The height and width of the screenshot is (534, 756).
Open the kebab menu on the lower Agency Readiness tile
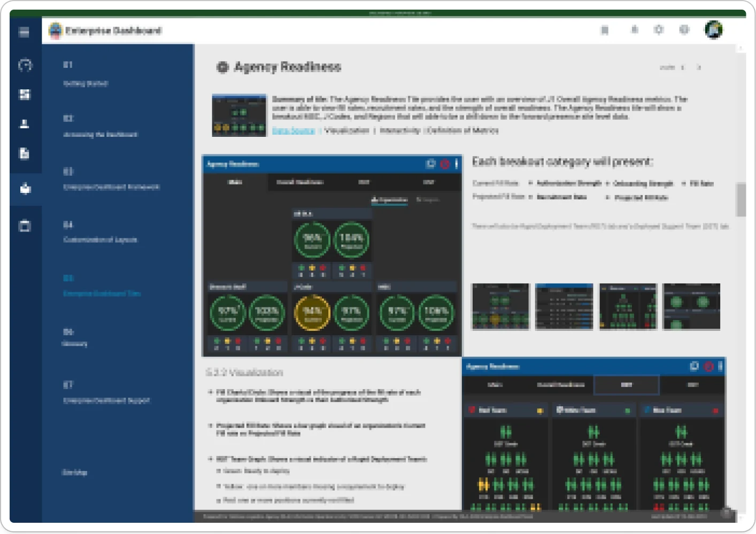[720, 366]
